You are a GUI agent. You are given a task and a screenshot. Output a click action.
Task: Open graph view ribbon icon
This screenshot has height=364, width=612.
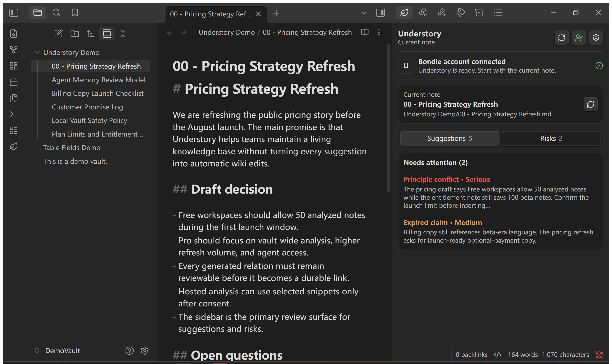(x=13, y=50)
